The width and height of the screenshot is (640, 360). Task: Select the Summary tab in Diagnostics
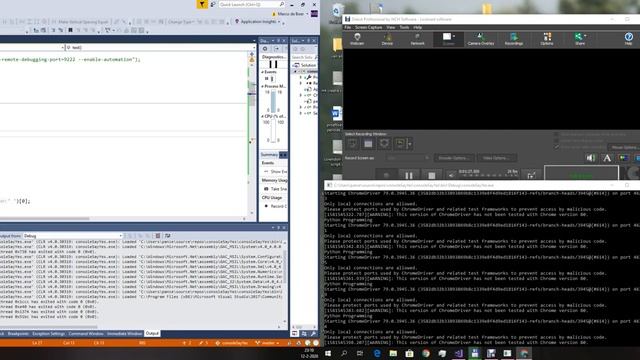tap(269, 155)
